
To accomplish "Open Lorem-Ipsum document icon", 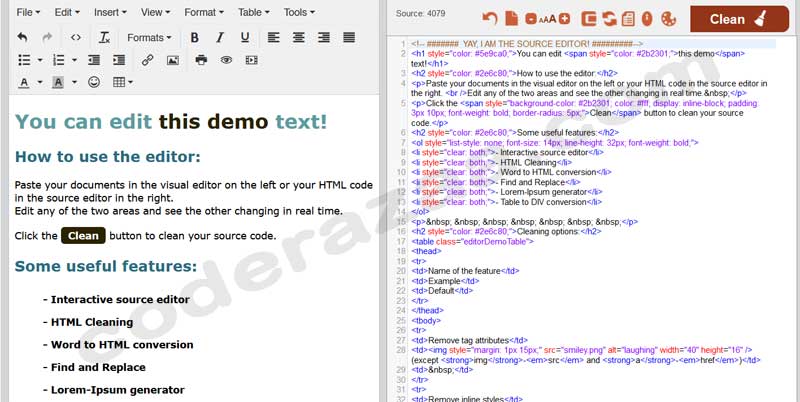I will pos(628,19).
